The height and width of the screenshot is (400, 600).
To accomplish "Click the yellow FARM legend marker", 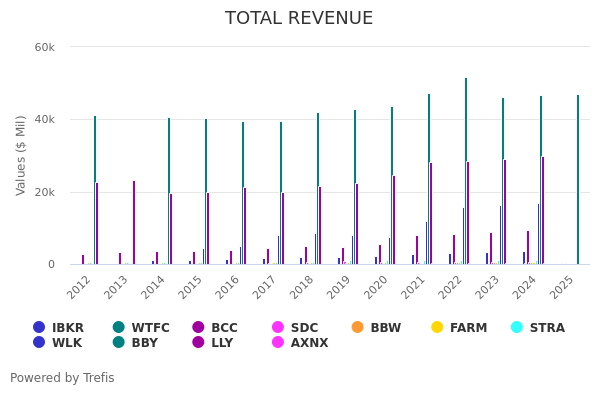I will pos(437,328).
